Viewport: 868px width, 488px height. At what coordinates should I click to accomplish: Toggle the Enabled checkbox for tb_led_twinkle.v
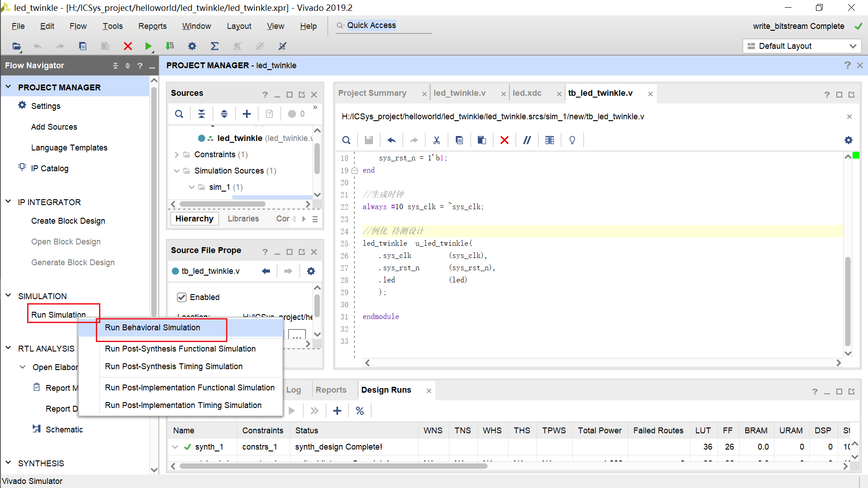pyautogui.click(x=182, y=297)
